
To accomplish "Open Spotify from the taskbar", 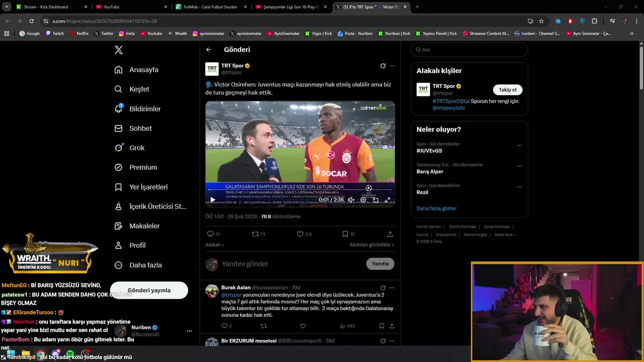I will click(70, 354).
